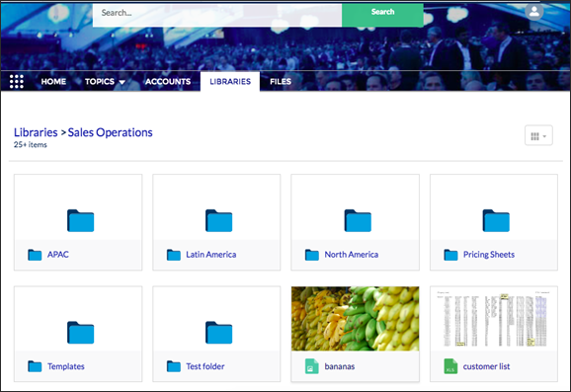Click small folder icon beside Latin America
The width and height of the screenshot is (571, 392).
click(173, 255)
